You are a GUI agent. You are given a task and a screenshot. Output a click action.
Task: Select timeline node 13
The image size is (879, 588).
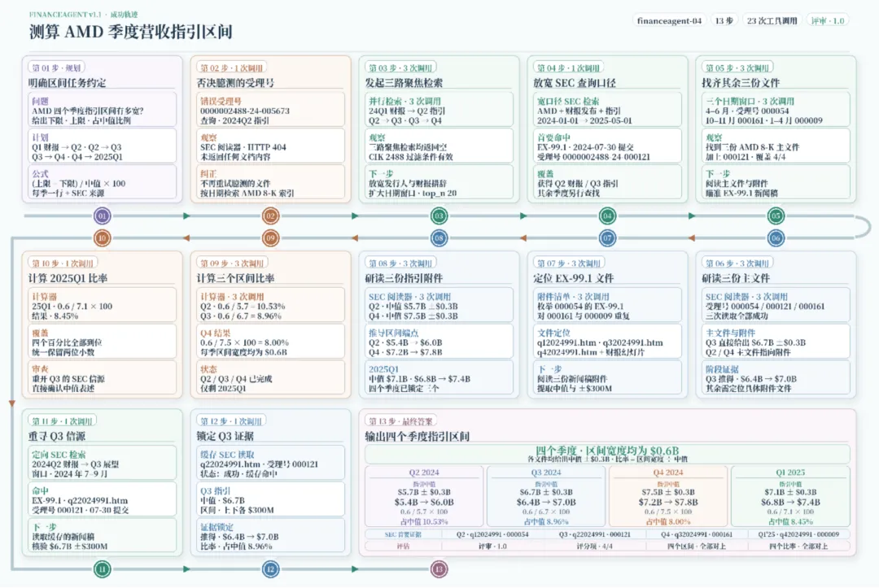pos(439,569)
